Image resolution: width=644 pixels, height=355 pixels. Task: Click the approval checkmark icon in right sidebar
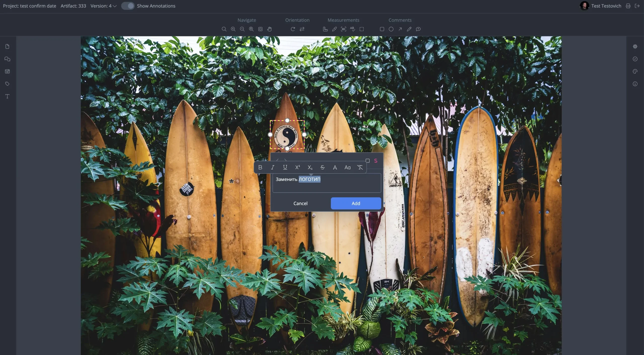coord(635,59)
